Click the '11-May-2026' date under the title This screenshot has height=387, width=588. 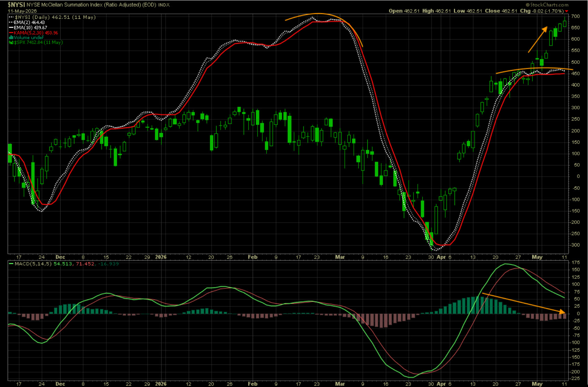[22, 11]
